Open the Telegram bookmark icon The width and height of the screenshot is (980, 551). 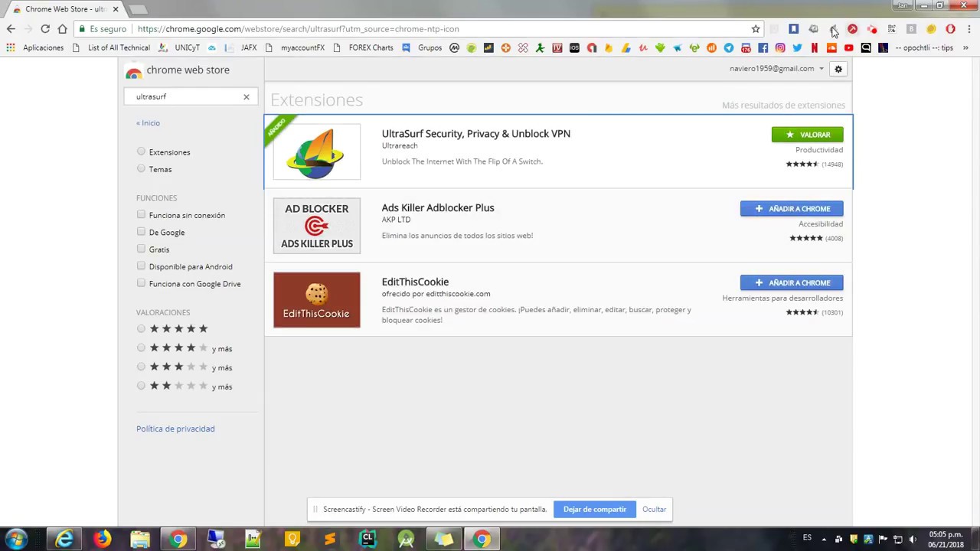click(x=729, y=47)
